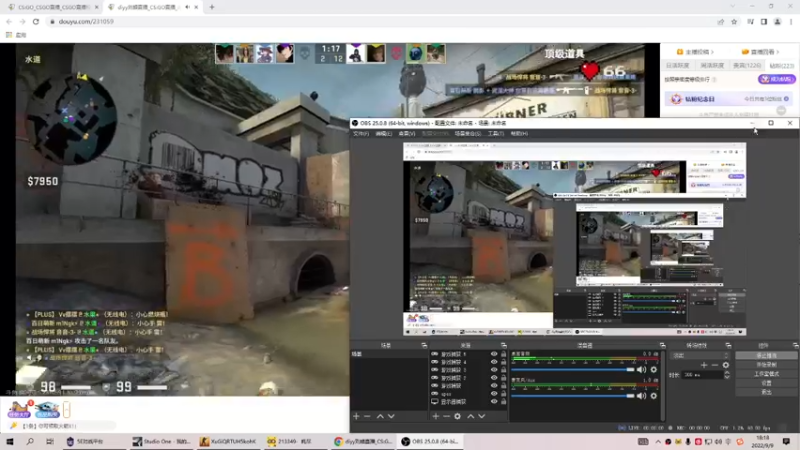Screen dimensions: 800x450
Task: Open Chrome three-dot menu
Action: (x=791, y=21)
